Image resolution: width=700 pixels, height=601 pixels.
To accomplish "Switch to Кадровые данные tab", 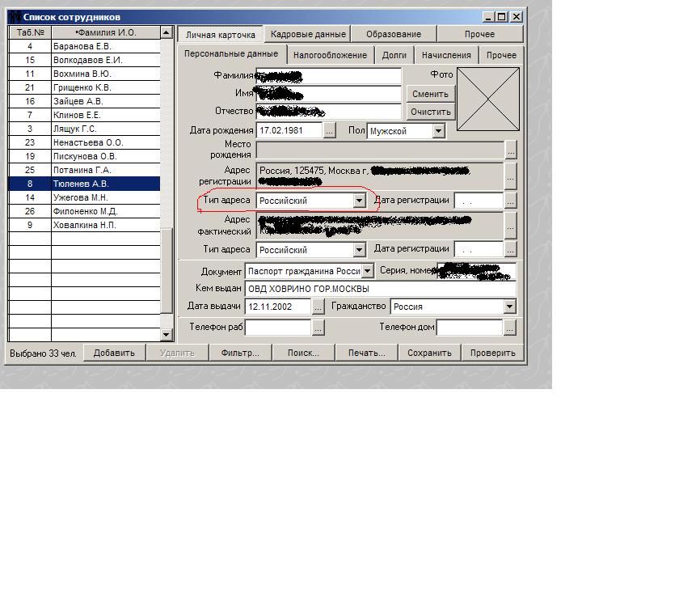I will (308, 34).
